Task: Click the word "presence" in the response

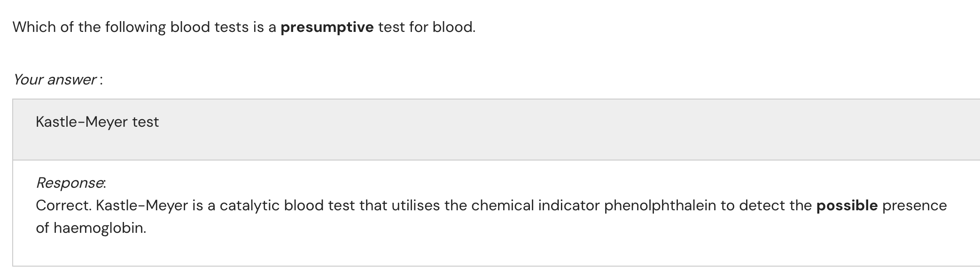Action: tap(914, 206)
